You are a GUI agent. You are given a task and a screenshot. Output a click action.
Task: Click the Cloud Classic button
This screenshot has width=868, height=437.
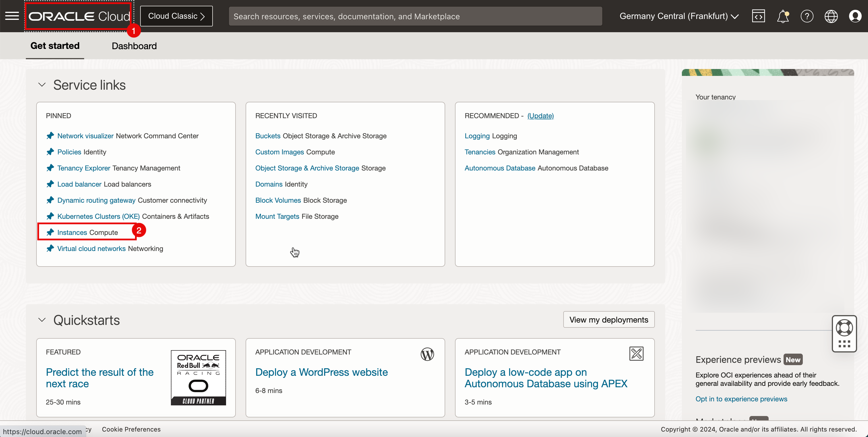(176, 16)
